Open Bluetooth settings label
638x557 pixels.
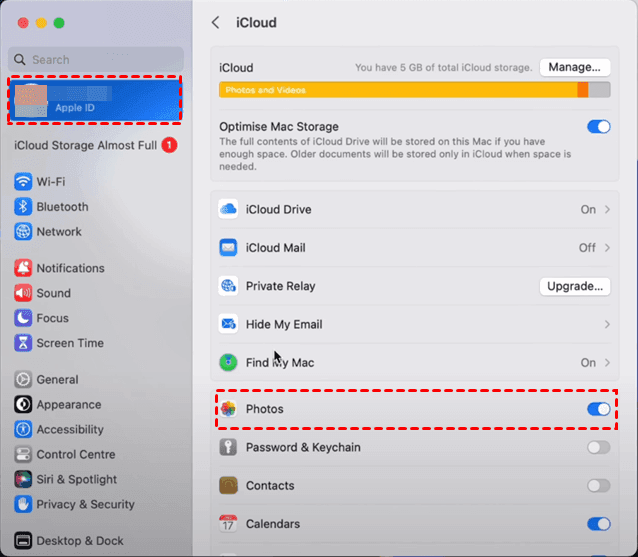[62, 207]
